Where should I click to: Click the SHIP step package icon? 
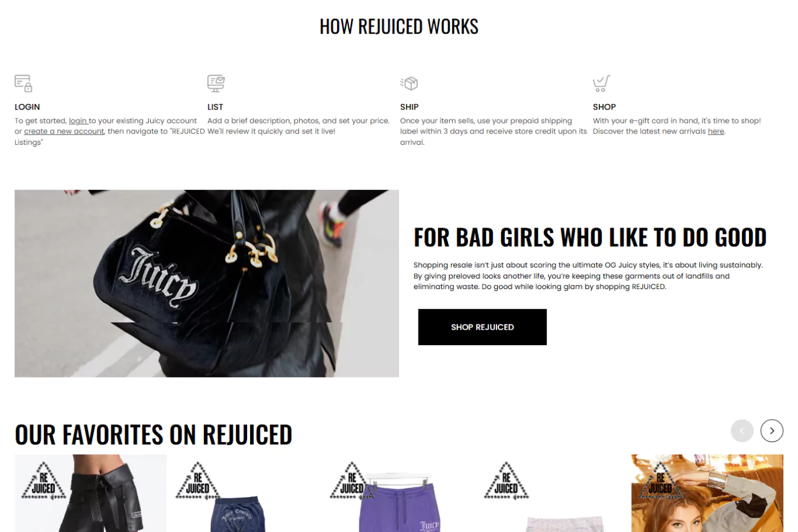coord(409,83)
